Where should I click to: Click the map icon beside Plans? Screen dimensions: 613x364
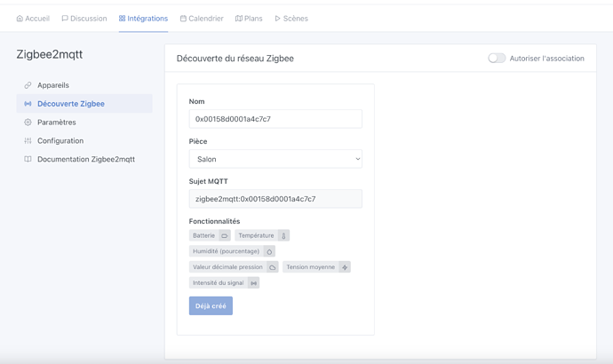click(x=238, y=19)
